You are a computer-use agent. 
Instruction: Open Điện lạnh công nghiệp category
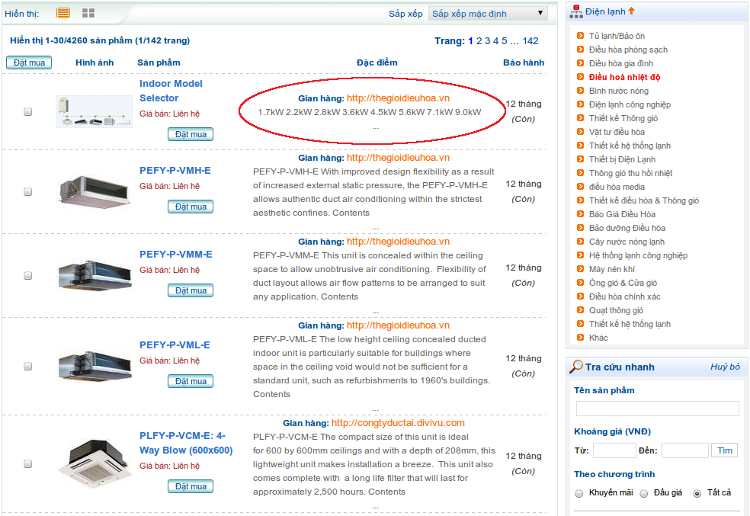click(x=629, y=104)
